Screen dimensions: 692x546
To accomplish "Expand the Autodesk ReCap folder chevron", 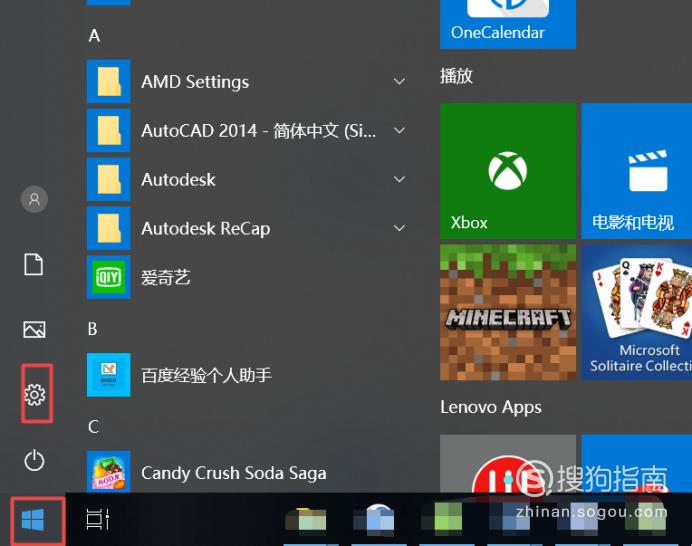I will click(x=399, y=228).
